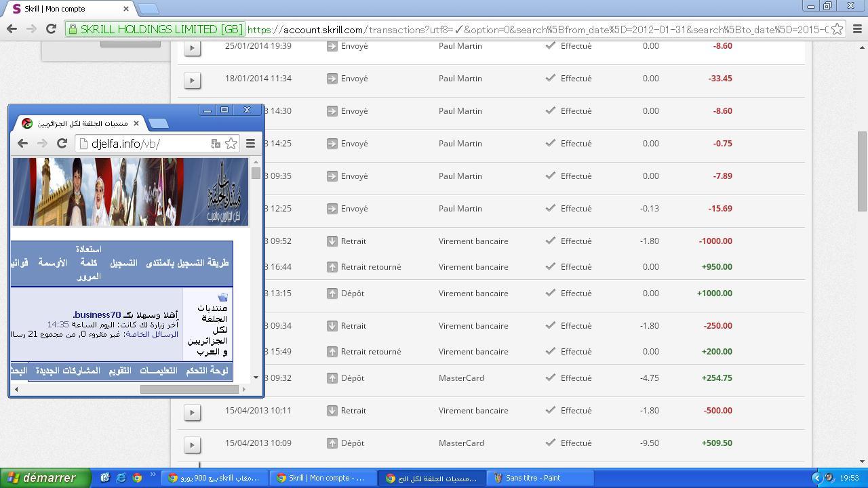Switch to the Sans titre - Paint taskbar item

tap(541, 478)
